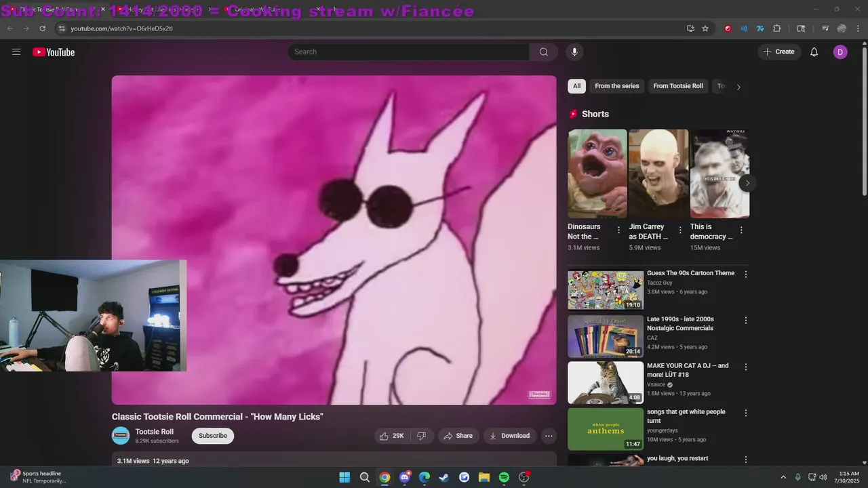The width and height of the screenshot is (868, 488).
Task: Open options for MAKE YOUR CAT A DJ video
Action: [746, 367]
